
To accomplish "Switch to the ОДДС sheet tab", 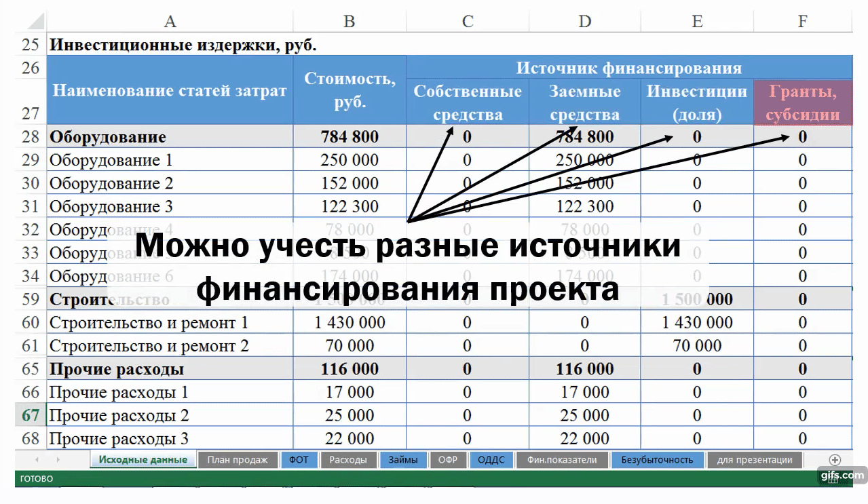I will point(491,460).
